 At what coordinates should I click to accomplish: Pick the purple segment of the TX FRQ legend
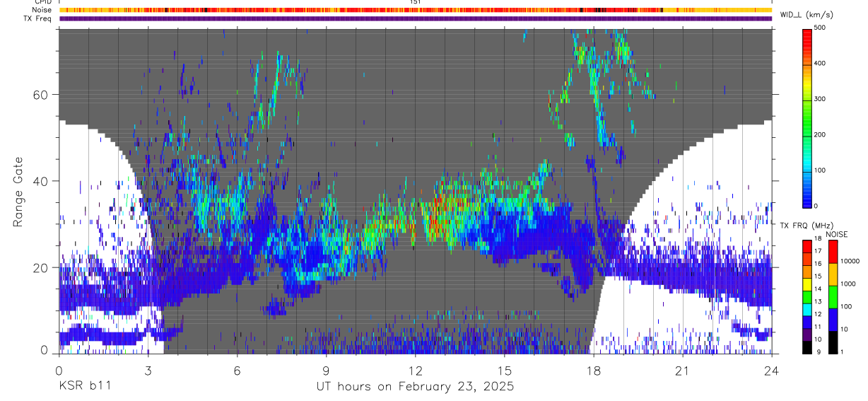[807, 334]
